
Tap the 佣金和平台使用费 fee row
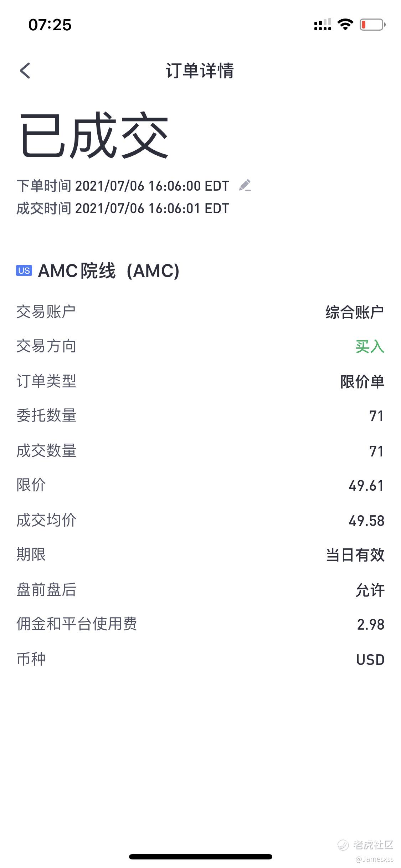[200, 625]
